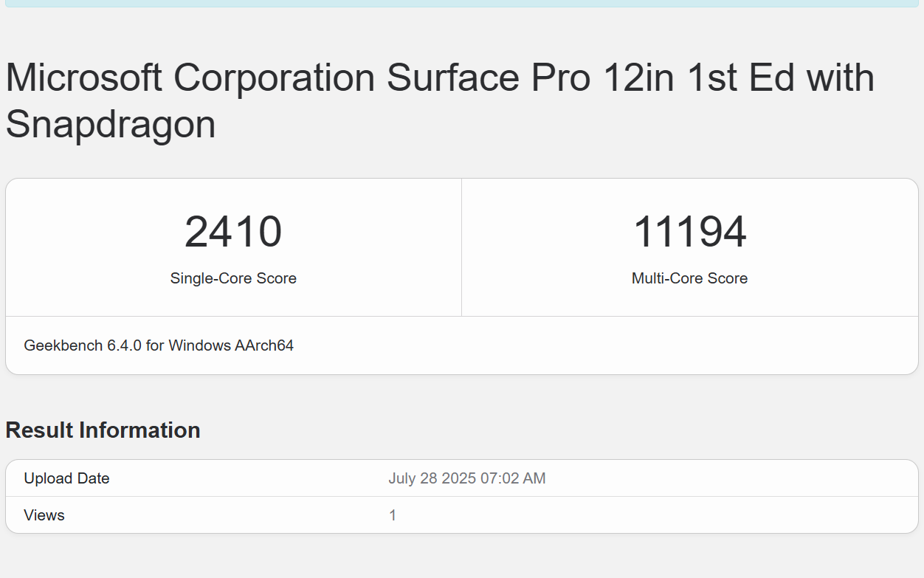Click the light blue banner at top
The width and height of the screenshot is (924, 578).
coord(462,3)
